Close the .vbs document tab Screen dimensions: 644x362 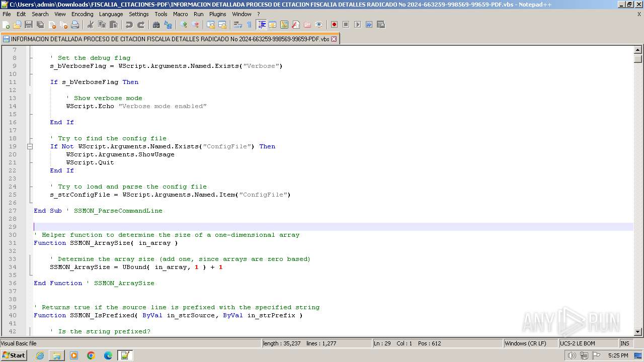[334, 39]
